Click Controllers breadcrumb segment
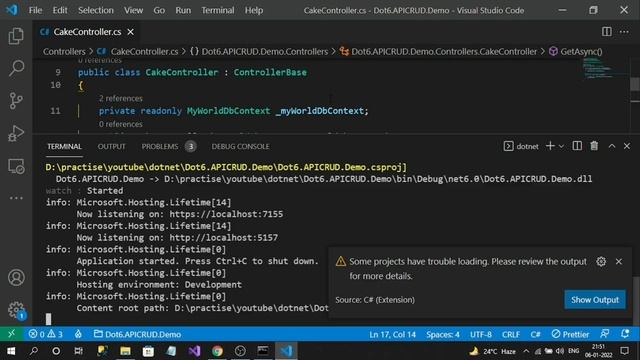 click(64, 51)
